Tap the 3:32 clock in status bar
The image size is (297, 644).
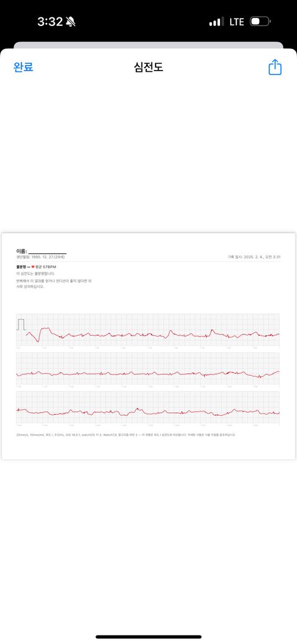(x=50, y=22)
